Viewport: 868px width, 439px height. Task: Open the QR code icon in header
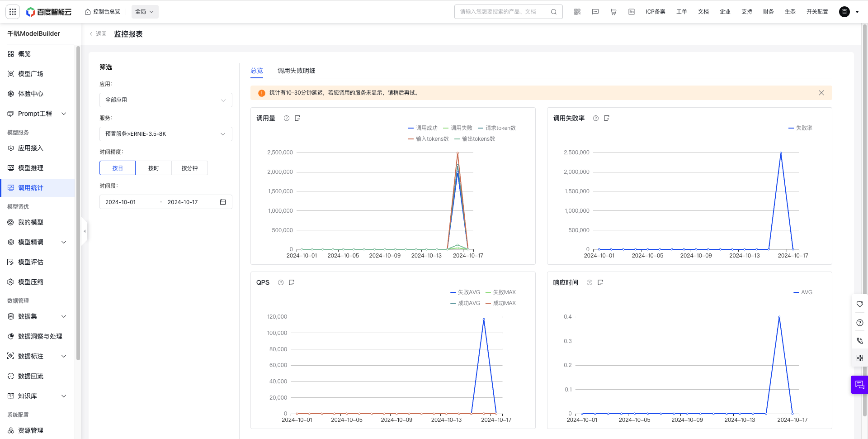(x=577, y=12)
